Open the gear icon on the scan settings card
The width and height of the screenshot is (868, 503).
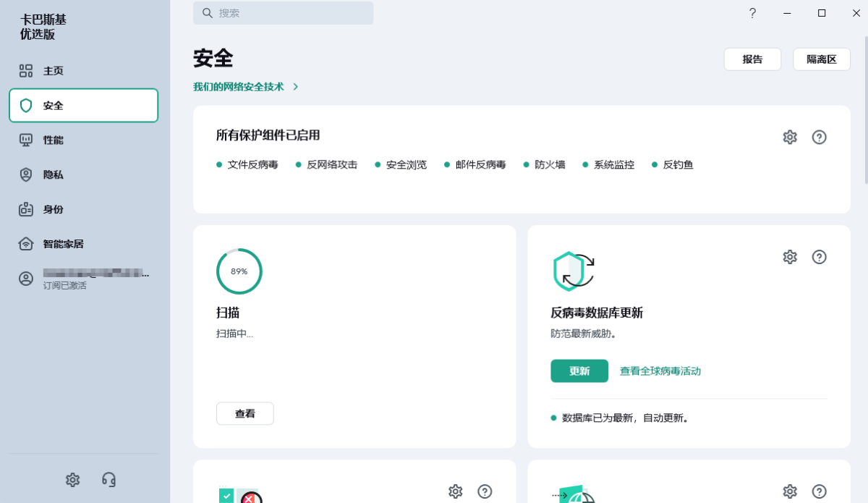(456, 491)
